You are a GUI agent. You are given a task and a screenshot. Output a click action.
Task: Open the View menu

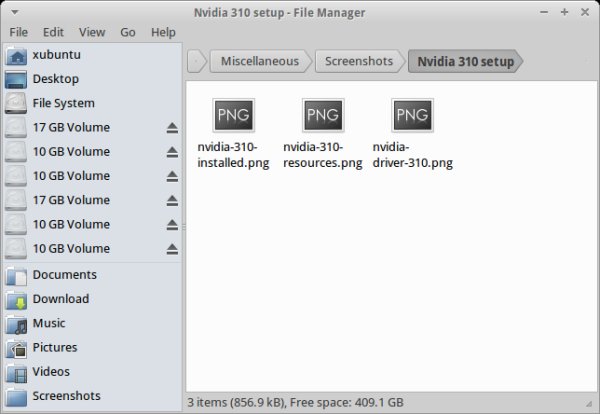click(92, 32)
